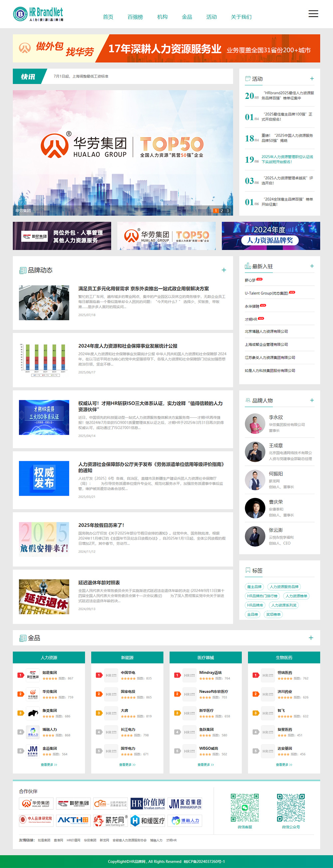This screenshot has height=868, width=333.
Task: Click the 华劳集团 logo in the 人力资源 ranking
Action: 33,694
